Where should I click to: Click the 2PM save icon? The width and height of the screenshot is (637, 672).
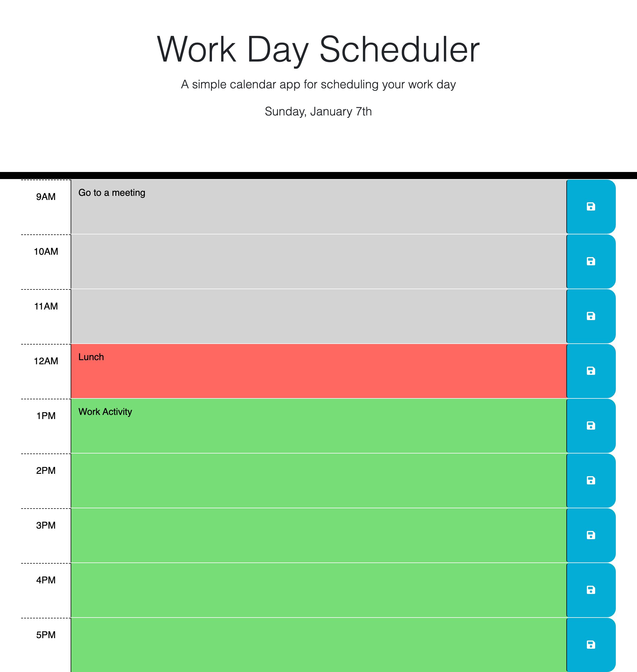tap(590, 480)
